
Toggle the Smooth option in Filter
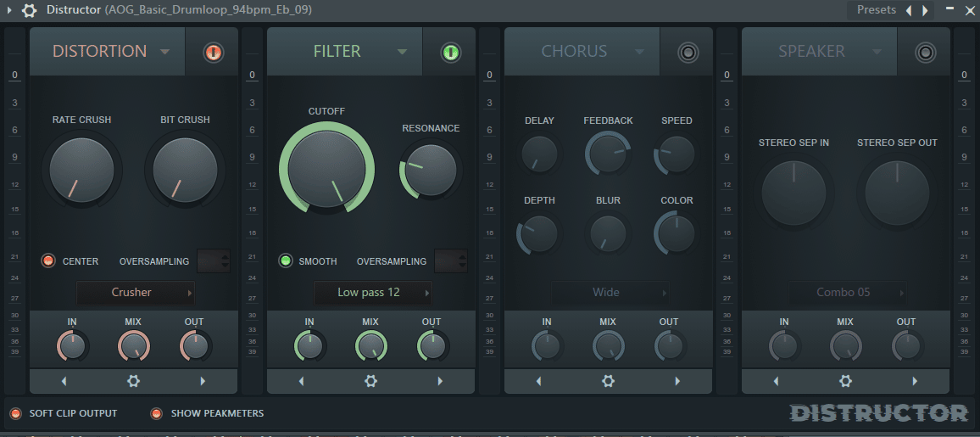point(286,261)
